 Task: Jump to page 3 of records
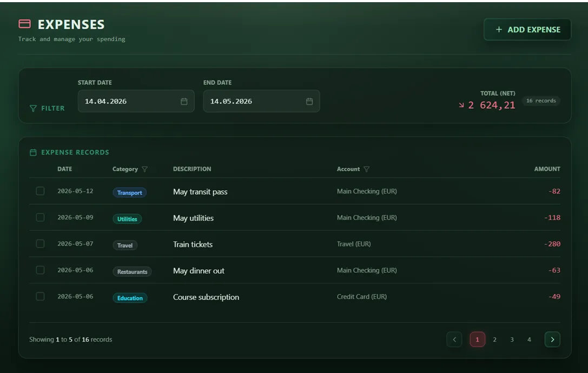coord(512,339)
